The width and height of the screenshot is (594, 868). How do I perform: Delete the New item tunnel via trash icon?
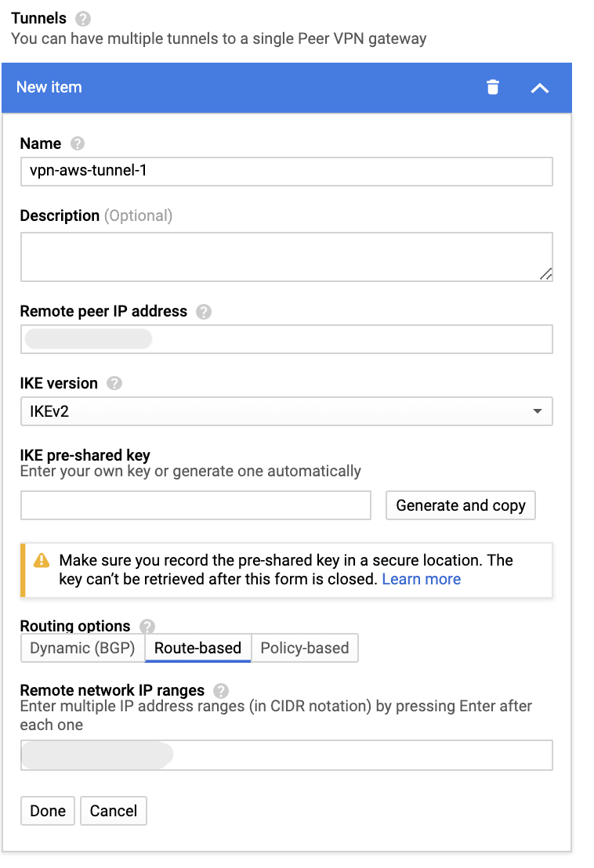pyautogui.click(x=492, y=87)
